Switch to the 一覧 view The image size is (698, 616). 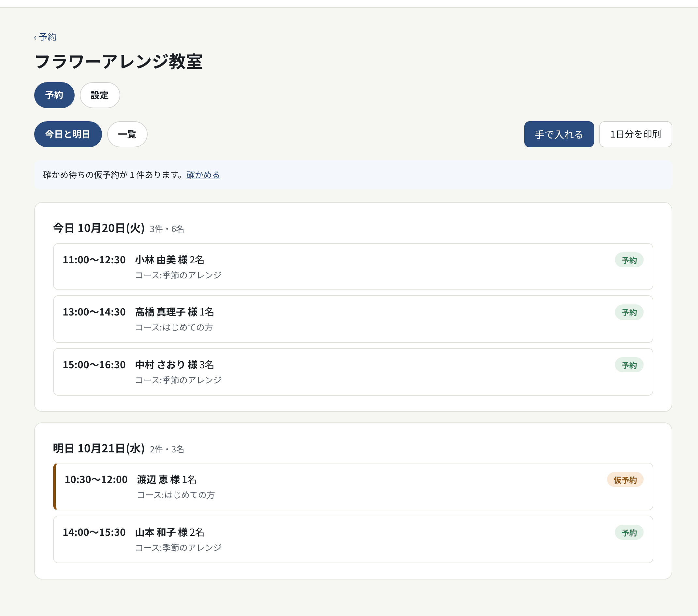127,134
